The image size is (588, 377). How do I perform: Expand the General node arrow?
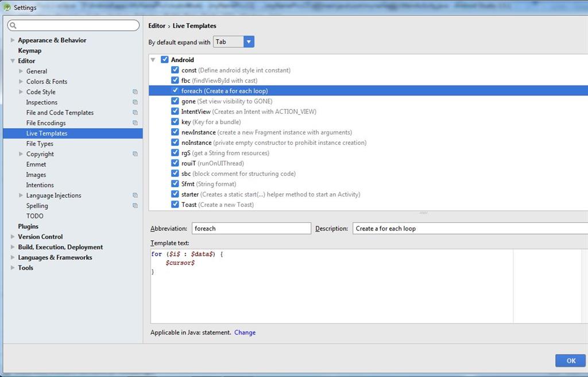click(21, 71)
